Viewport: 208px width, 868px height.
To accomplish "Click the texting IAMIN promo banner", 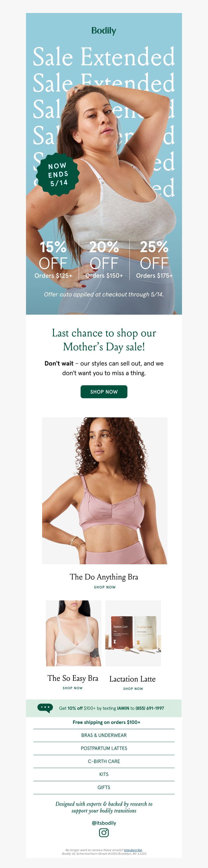I will pyautogui.click(x=104, y=708).
